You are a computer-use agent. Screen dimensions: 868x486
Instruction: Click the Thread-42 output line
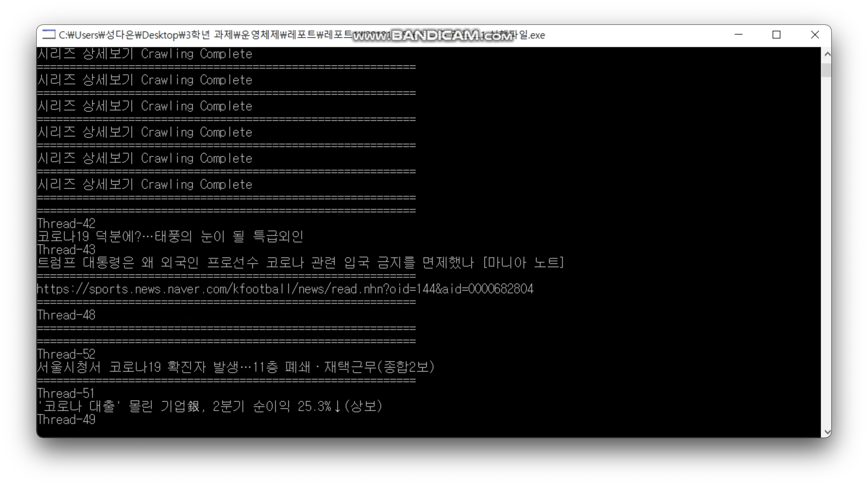pos(66,224)
